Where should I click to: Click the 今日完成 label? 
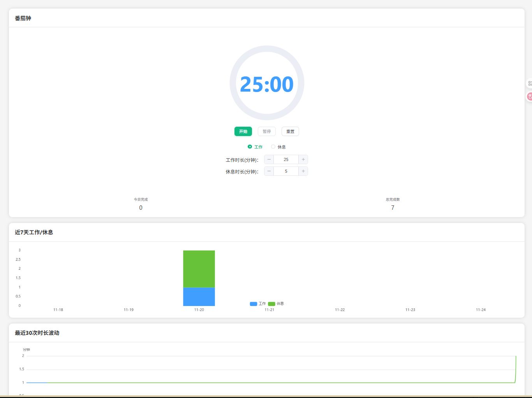click(141, 200)
